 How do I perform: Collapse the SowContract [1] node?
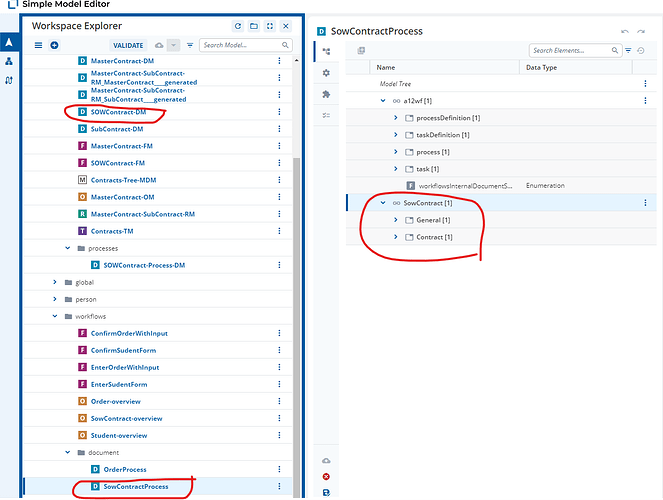[383, 203]
